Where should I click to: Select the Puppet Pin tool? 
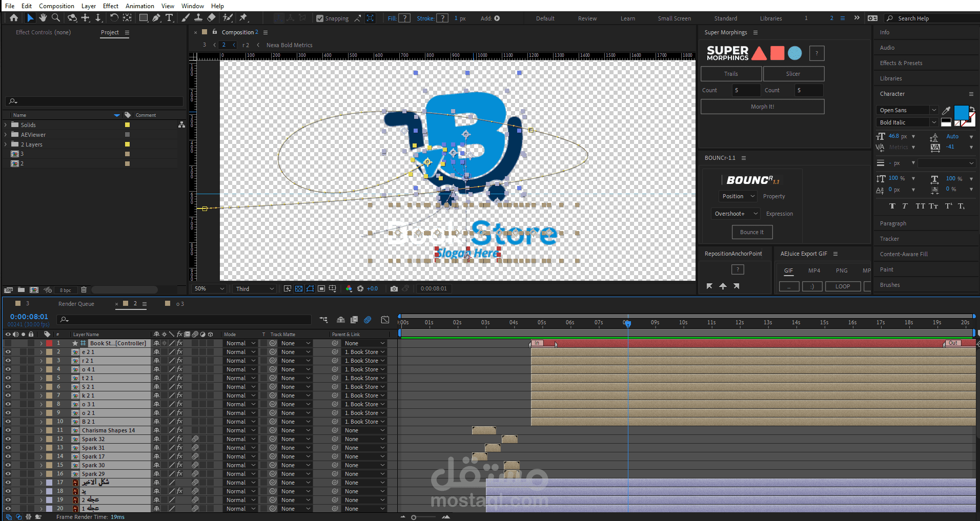pyautogui.click(x=243, y=18)
